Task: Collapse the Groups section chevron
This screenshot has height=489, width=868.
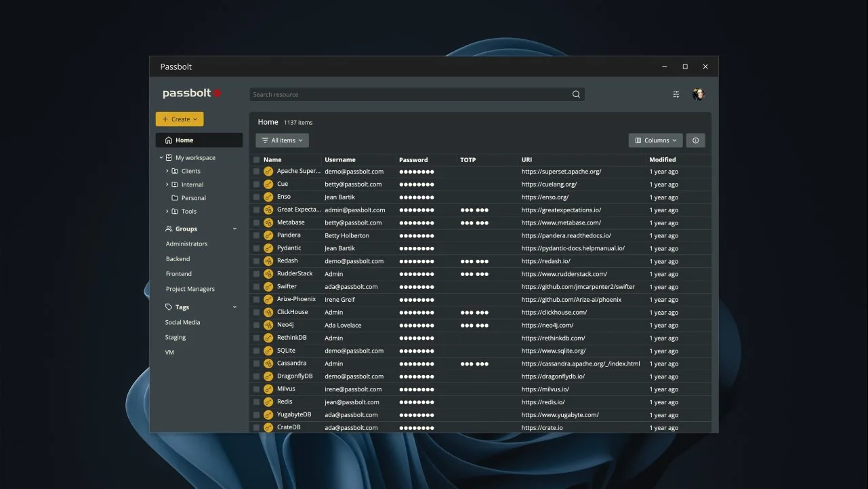Action: pyautogui.click(x=235, y=229)
